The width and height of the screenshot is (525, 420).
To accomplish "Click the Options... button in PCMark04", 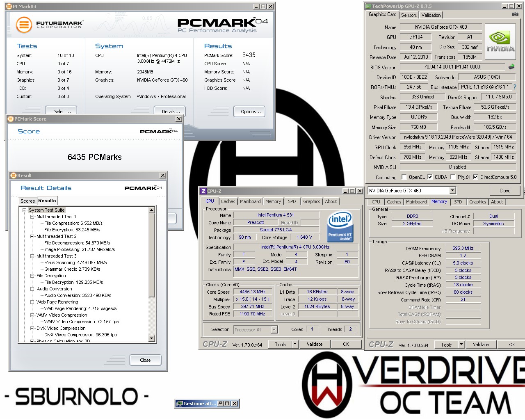I will [250, 112].
